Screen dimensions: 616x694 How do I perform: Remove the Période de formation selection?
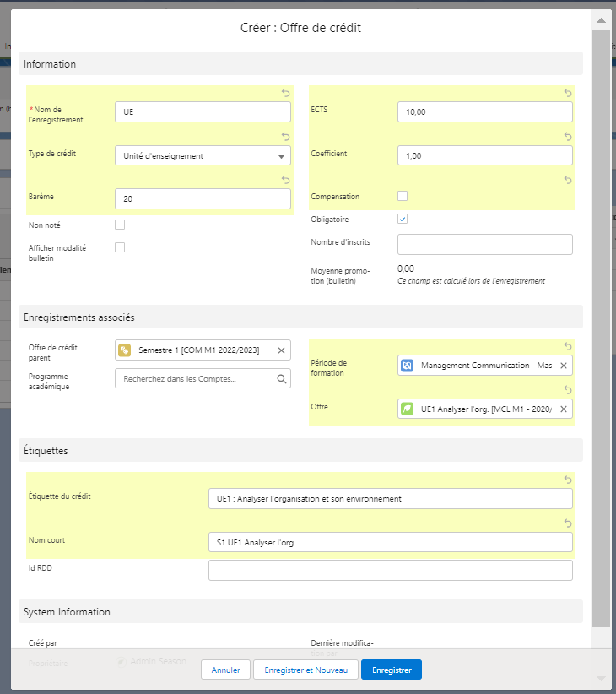[x=564, y=366]
